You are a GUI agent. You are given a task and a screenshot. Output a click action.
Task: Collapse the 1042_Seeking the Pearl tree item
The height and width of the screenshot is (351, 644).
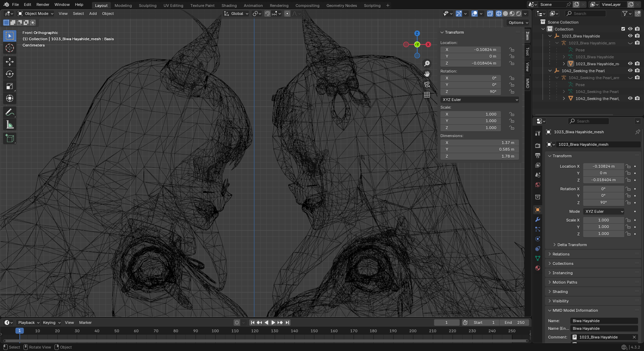pyautogui.click(x=550, y=71)
